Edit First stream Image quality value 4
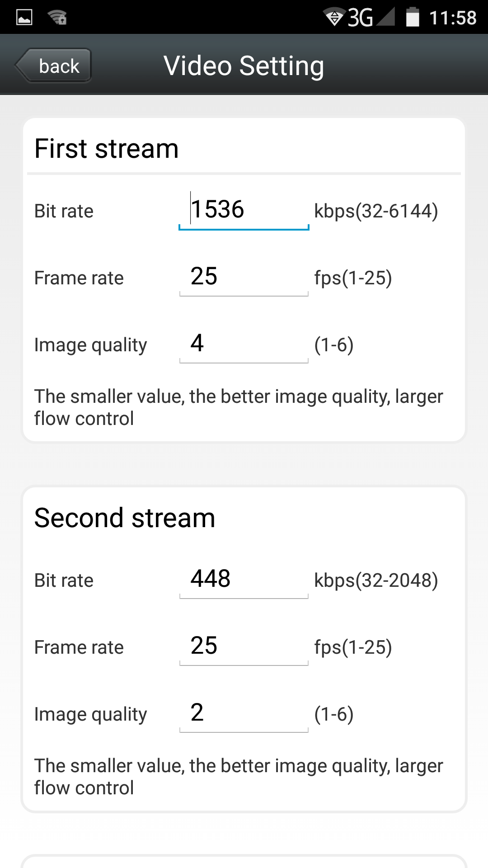Screen dimensions: 488x868 click(x=244, y=344)
